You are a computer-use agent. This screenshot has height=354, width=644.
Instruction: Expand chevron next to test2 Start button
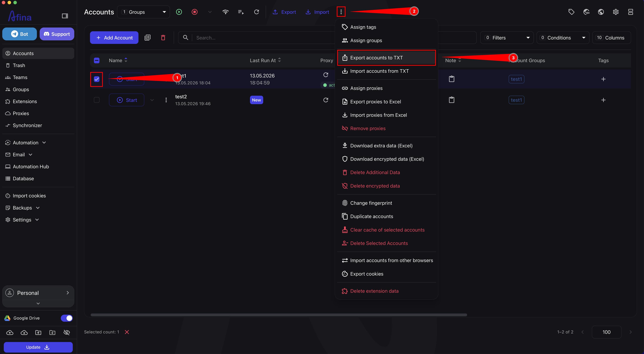tap(152, 100)
